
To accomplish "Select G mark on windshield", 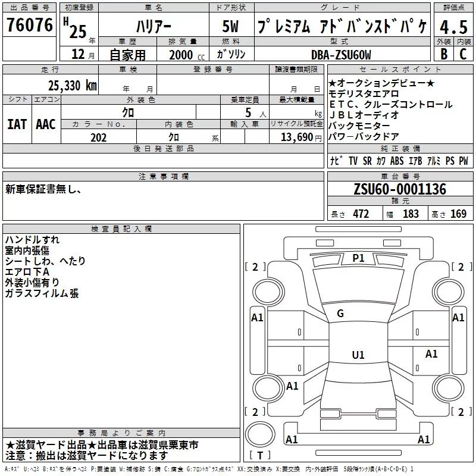I will coord(340,314).
